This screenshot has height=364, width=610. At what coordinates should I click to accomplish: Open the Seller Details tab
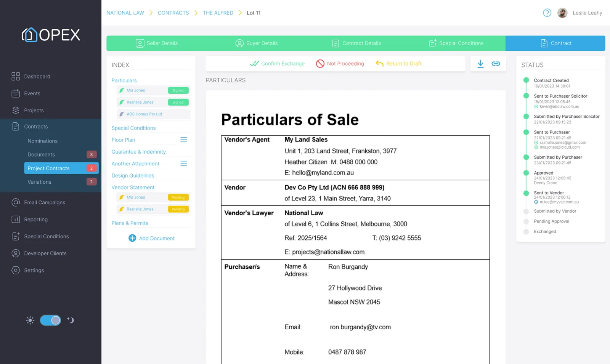157,43
